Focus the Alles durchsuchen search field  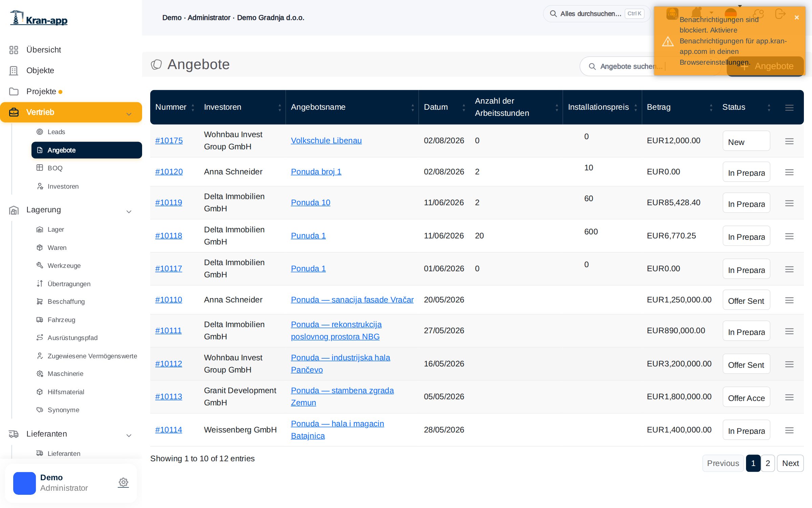(x=596, y=14)
